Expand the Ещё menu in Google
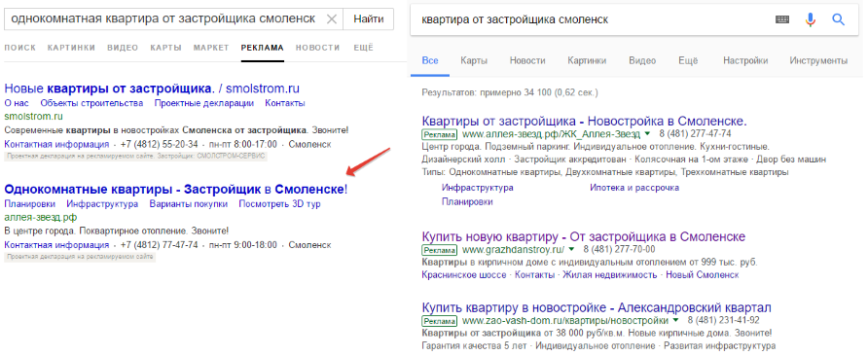Viewport: 868px width, 356px height. click(689, 61)
